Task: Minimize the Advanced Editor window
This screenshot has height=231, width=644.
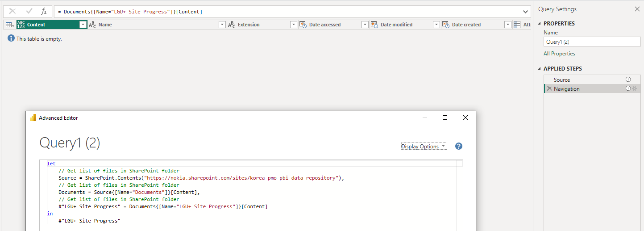Action: 424,118
